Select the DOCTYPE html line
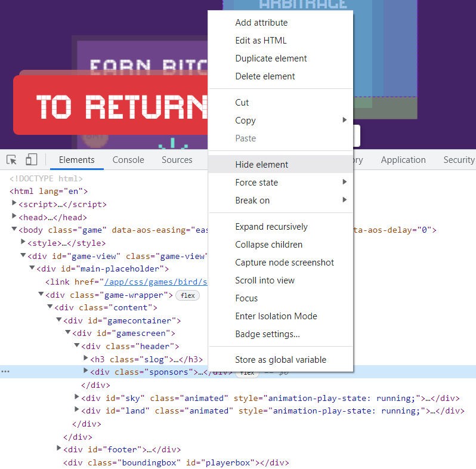This screenshot has height=469, width=476. click(46, 178)
